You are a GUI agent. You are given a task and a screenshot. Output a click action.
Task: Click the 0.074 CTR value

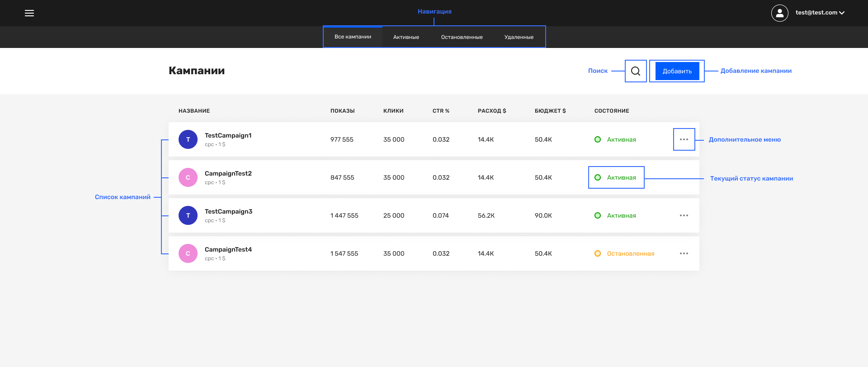441,215
